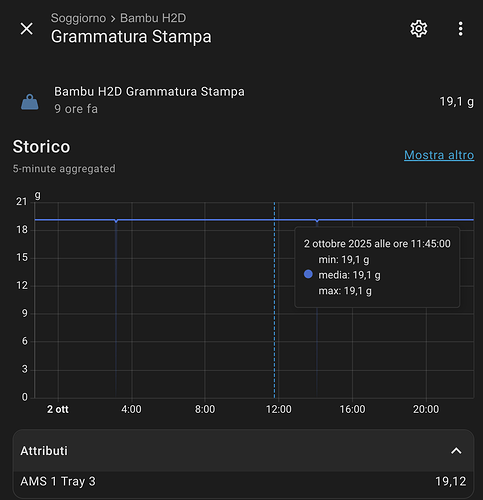Click the '2 ott' date axis label

coord(58,409)
